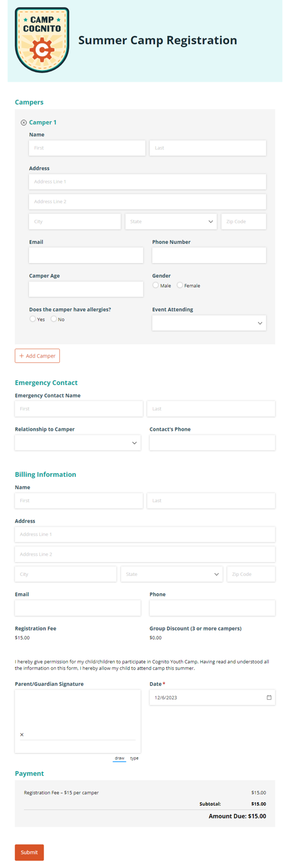Clear the signature with the X mark

(22, 735)
